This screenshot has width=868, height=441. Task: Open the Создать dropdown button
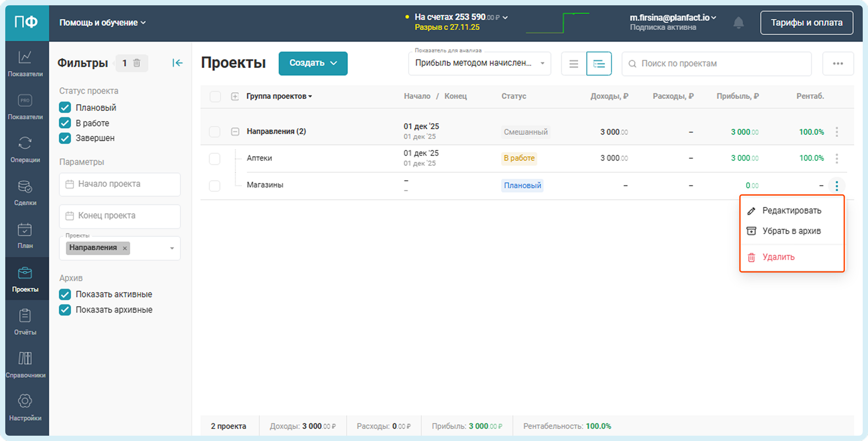(x=313, y=63)
